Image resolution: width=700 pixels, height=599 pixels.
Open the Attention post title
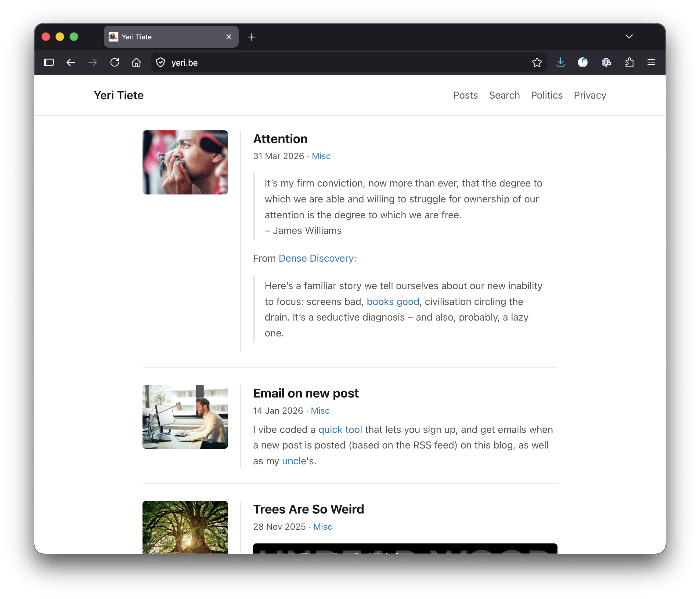(280, 139)
